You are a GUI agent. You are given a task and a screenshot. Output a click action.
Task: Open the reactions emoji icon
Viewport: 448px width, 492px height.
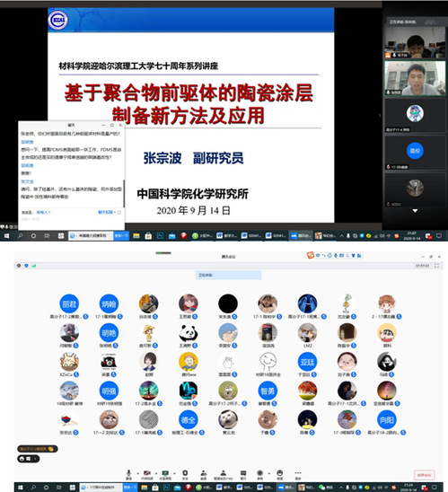pyautogui.click(x=279, y=473)
